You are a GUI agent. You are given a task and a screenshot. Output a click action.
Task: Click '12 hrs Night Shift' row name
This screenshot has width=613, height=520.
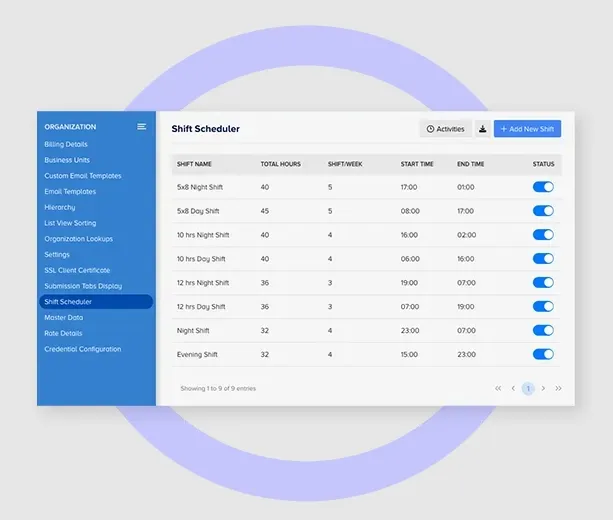pos(203,283)
